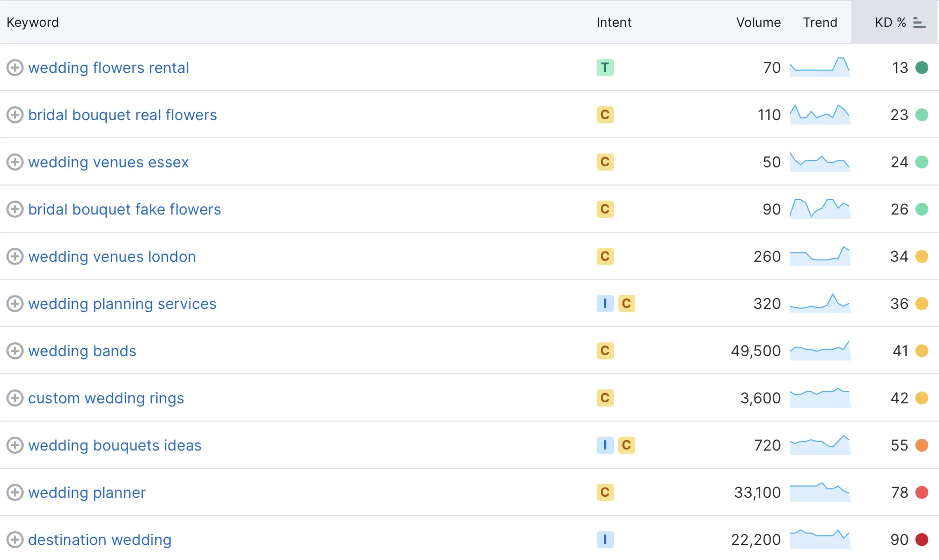939x560 pixels.
Task: Click the C intent badge for wedding planner
Action: pyautogui.click(x=605, y=492)
